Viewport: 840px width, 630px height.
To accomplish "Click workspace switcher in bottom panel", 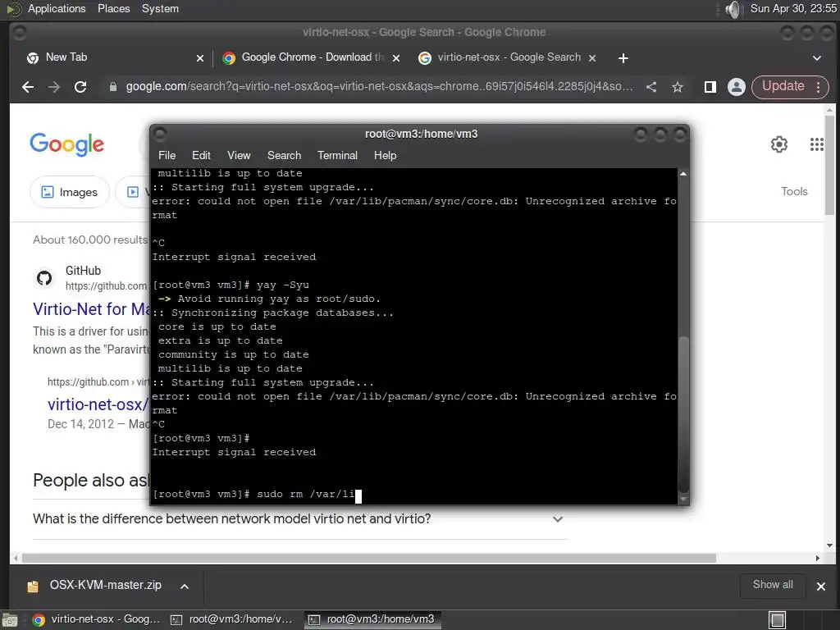I will 777,620.
